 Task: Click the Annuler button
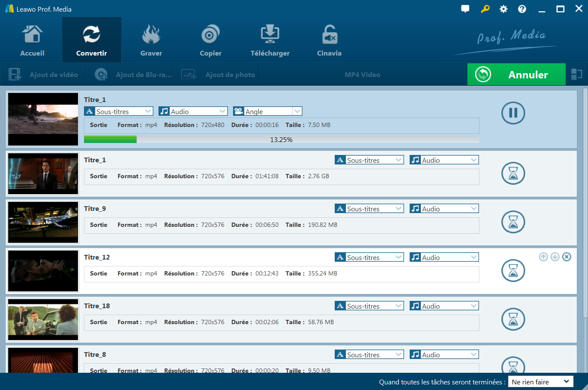(x=516, y=74)
